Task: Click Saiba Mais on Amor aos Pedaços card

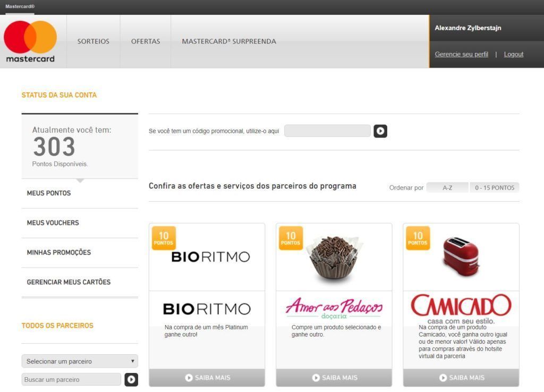Action: [334, 378]
